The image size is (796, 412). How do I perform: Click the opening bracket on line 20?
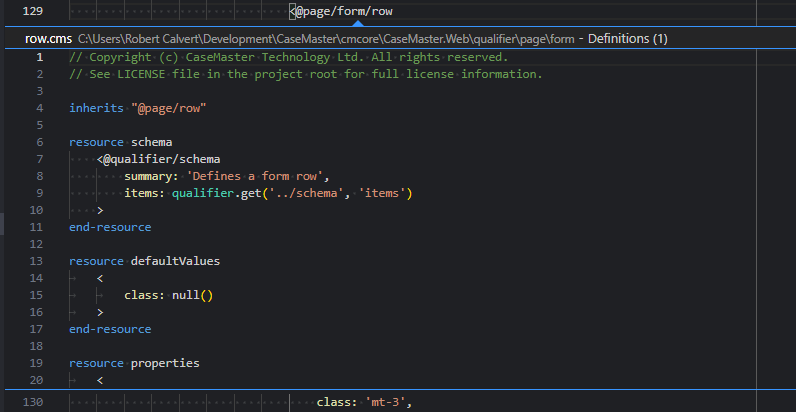[x=100, y=380]
